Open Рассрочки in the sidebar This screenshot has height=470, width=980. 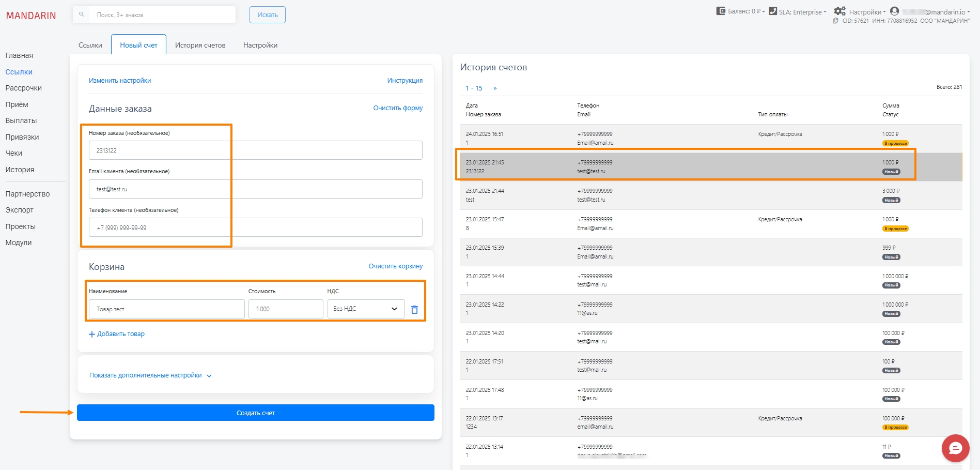tap(24, 88)
